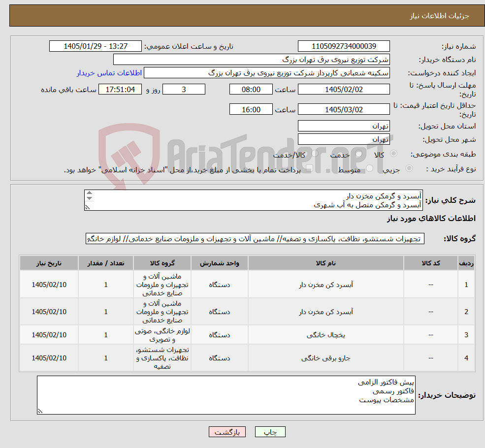This screenshot has height=448, width=485.
Task: Click the بازگشت back button
Action: 227,432
